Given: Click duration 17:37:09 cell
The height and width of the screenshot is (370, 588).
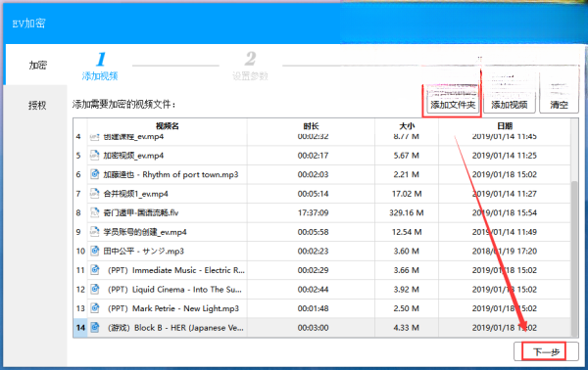Looking at the screenshot, I should (314, 212).
